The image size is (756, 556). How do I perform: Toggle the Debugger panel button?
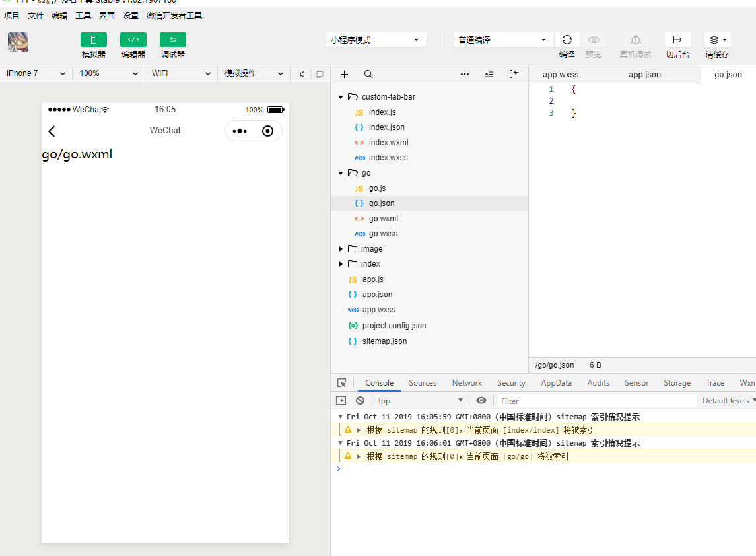(172, 40)
